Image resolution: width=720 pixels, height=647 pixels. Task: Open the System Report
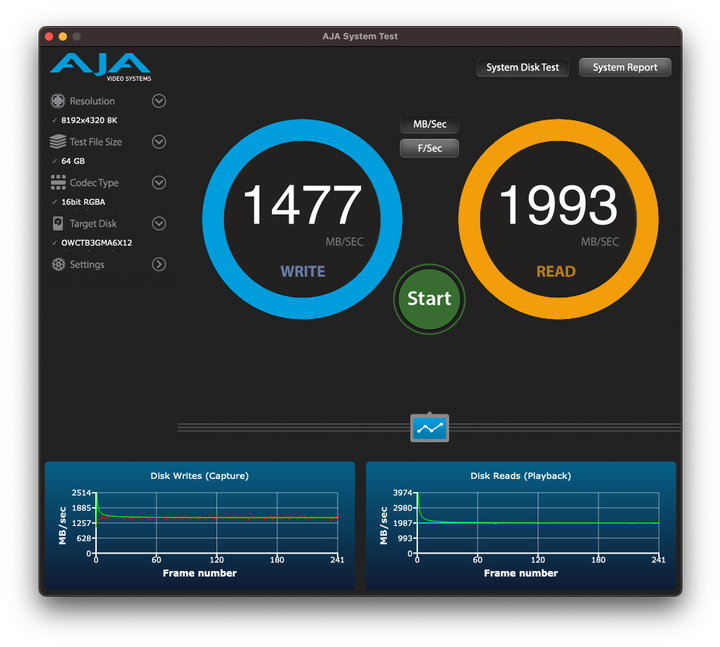click(x=625, y=68)
